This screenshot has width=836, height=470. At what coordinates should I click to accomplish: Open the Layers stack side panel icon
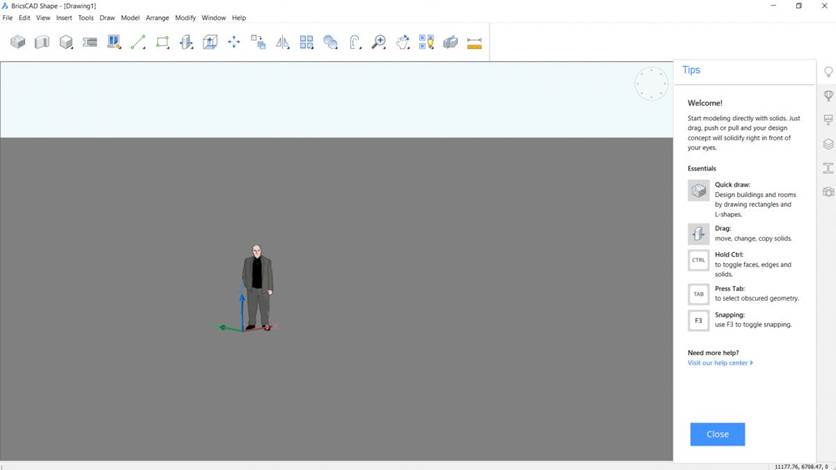click(x=828, y=144)
